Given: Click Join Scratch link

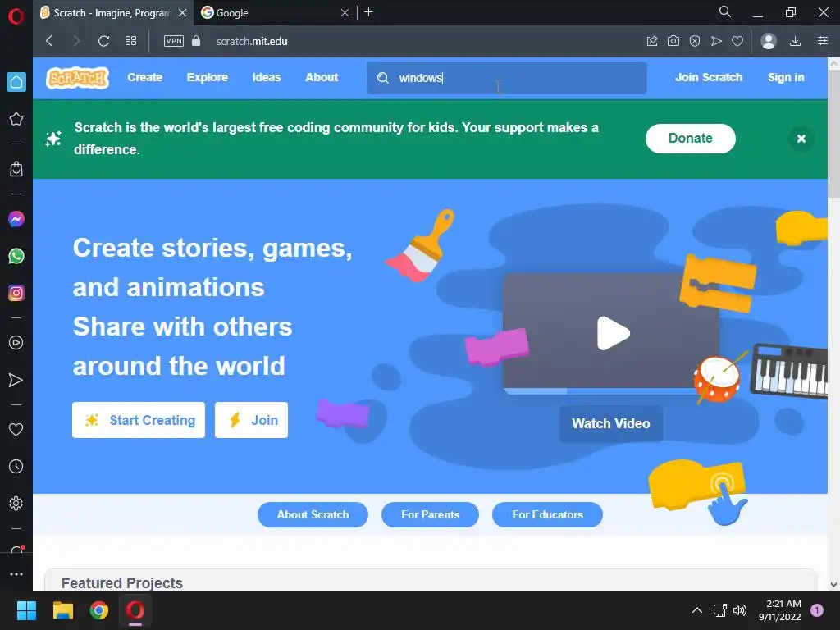Looking at the screenshot, I should coord(709,77).
